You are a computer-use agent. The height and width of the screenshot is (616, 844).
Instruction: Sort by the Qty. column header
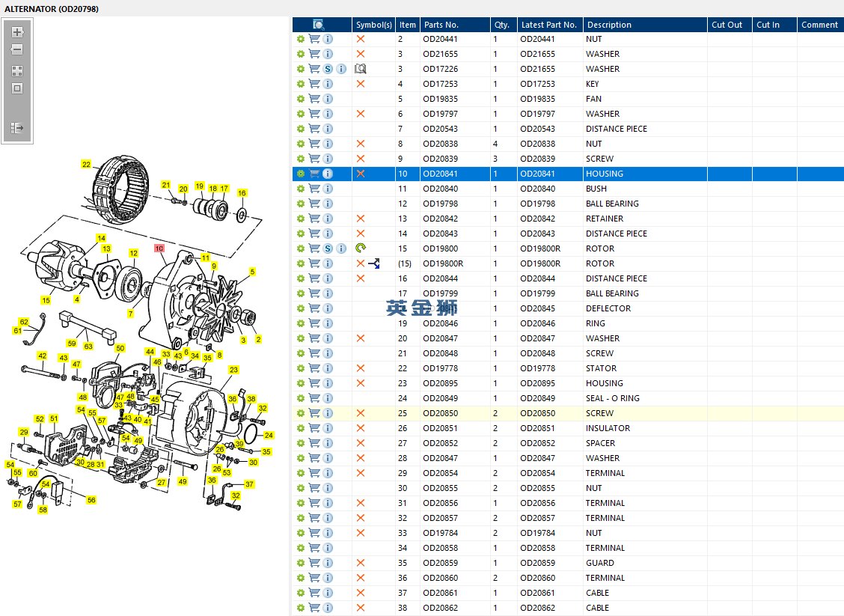[x=504, y=25]
